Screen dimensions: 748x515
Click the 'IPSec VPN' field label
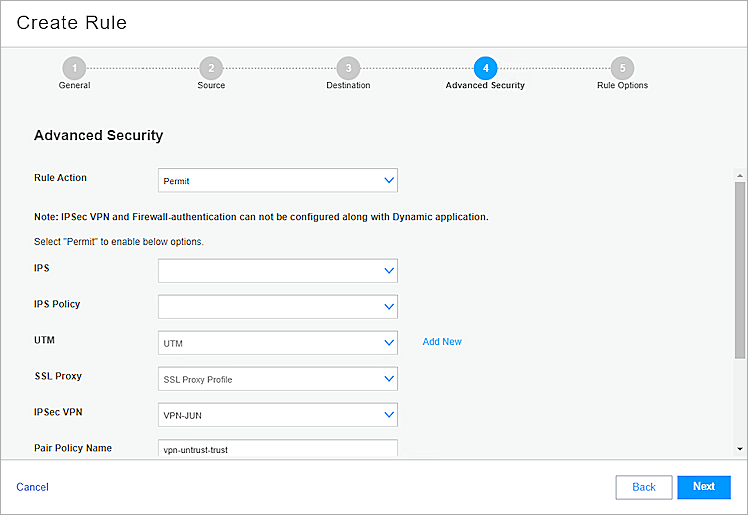click(58, 412)
